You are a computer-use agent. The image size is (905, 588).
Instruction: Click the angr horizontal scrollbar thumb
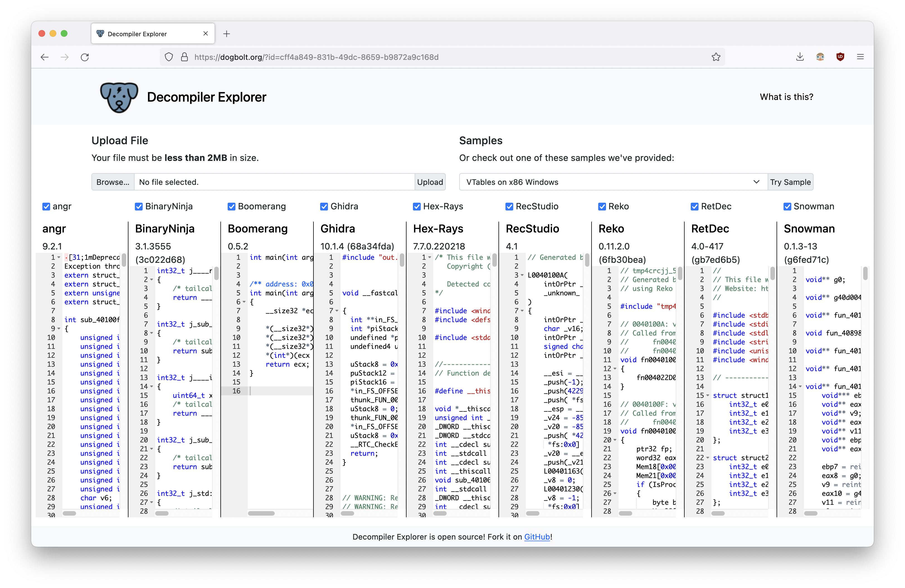pyautogui.click(x=69, y=513)
